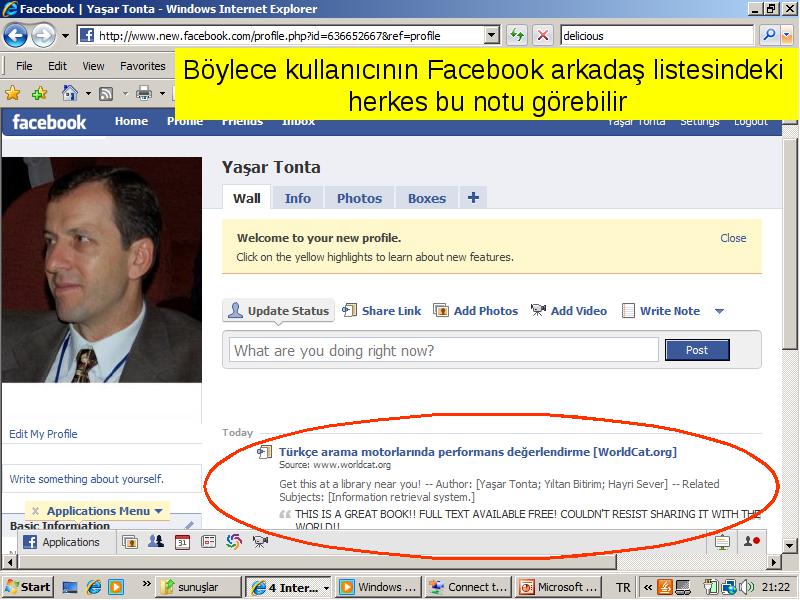Click vertical scrollbar down arrow
Viewport: 800px width, 600px height.
click(789, 545)
